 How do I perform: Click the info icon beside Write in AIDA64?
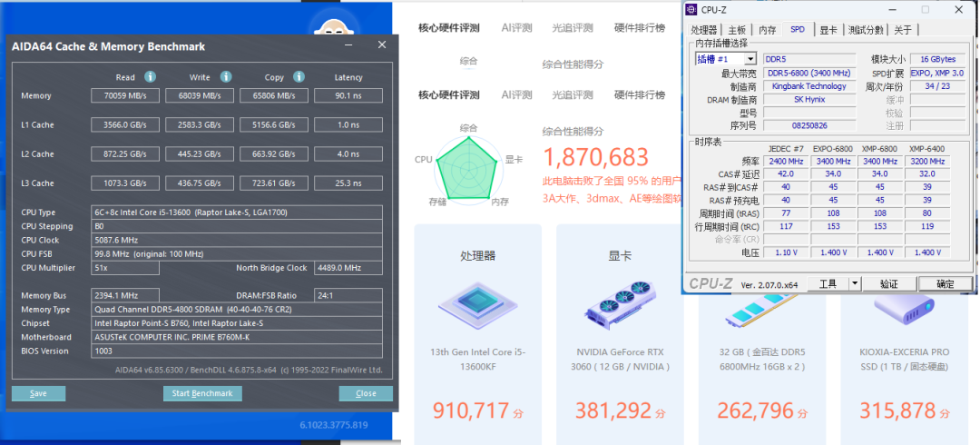(x=226, y=77)
